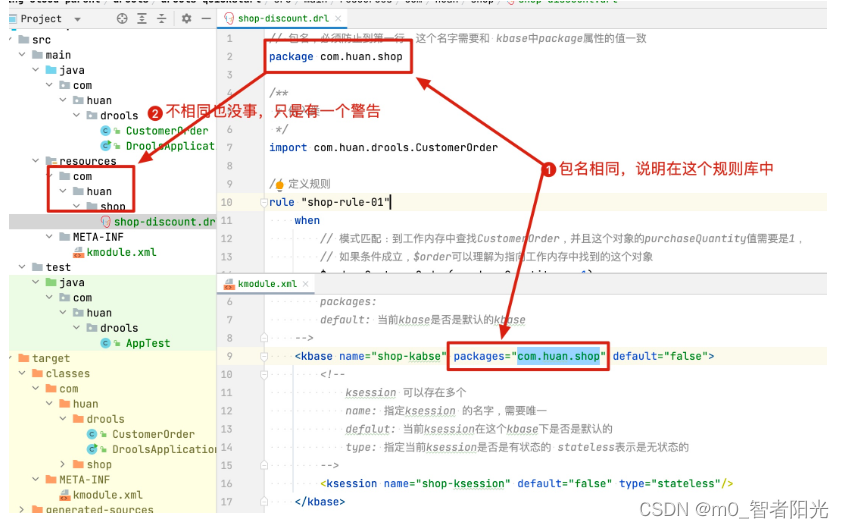Open Project panel settings gear
The image size is (844, 528).
[x=186, y=19]
